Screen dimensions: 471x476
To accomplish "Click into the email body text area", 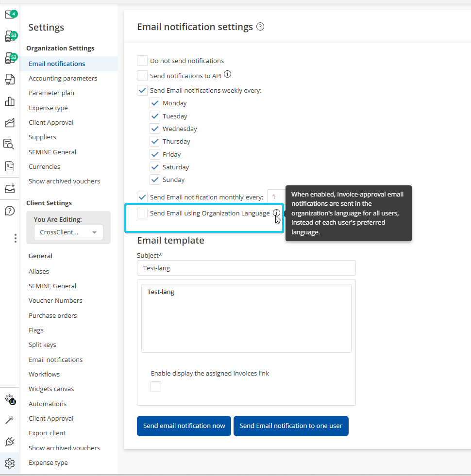I will [x=247, y=318].
